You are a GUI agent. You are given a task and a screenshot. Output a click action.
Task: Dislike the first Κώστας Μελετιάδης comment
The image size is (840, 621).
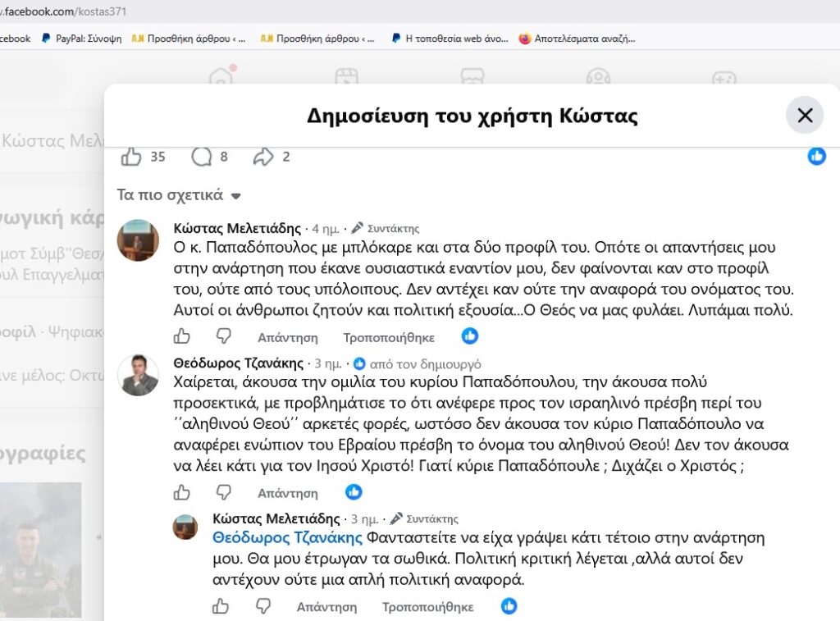point(223,336)
